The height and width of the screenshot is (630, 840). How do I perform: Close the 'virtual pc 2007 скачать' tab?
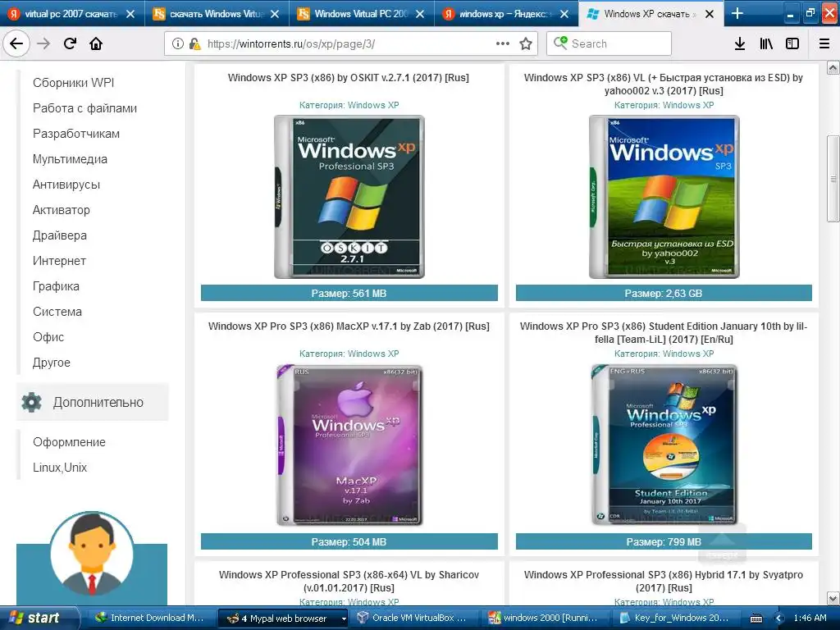point(130,14)
